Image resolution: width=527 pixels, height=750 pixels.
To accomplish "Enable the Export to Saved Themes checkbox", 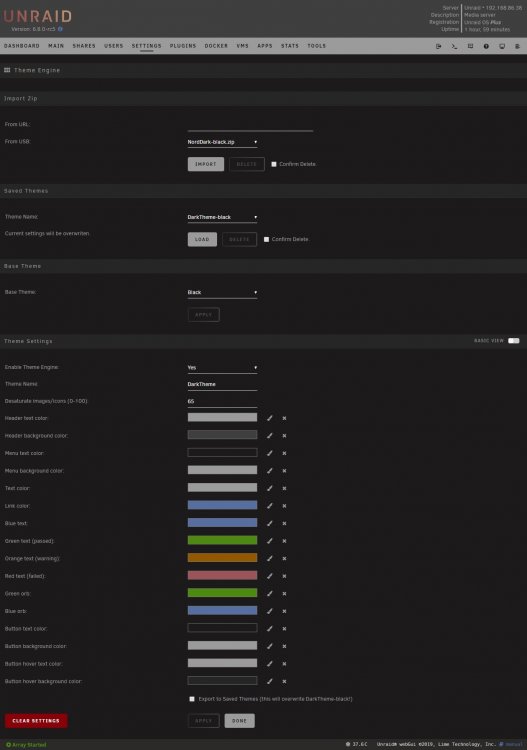I will tap(192, 699).
